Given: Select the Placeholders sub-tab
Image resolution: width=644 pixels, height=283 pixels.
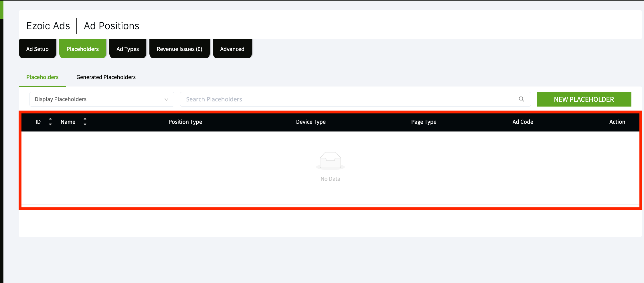Looking at the screenshot, I should [x=42, y=77].
